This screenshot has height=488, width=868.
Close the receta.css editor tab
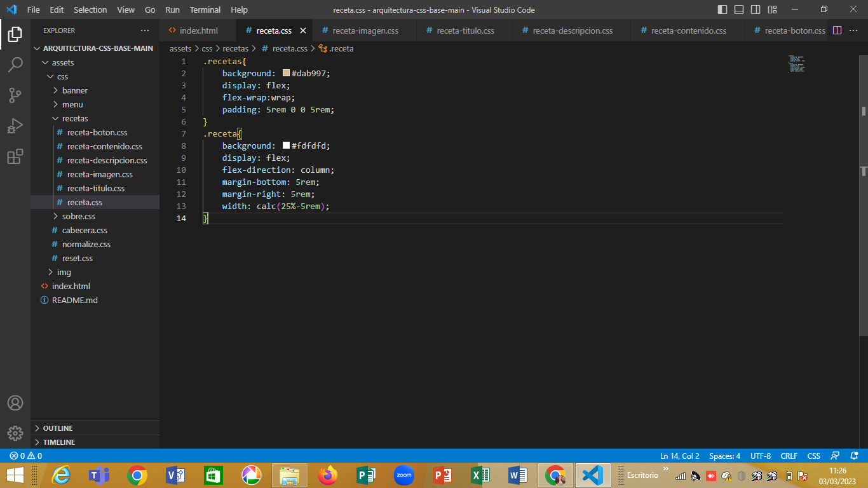pos(303,30)
